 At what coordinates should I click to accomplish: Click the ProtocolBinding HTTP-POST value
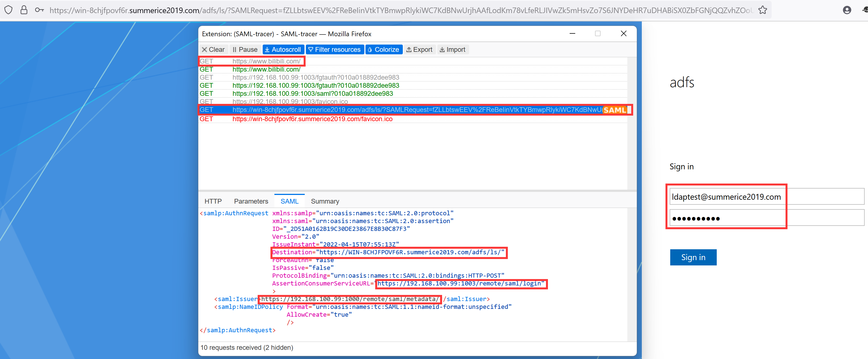[417, 276]
